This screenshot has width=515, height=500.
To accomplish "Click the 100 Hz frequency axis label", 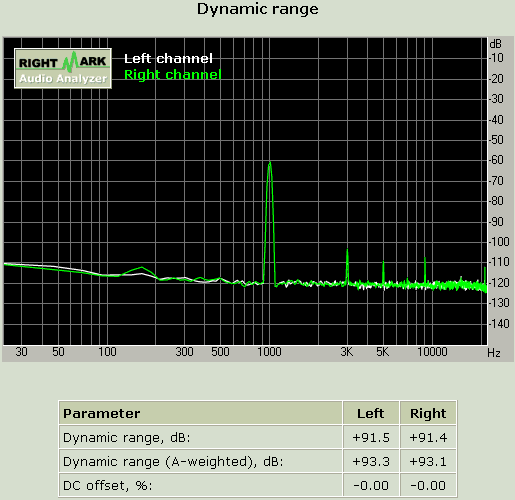I will point(107,352).
